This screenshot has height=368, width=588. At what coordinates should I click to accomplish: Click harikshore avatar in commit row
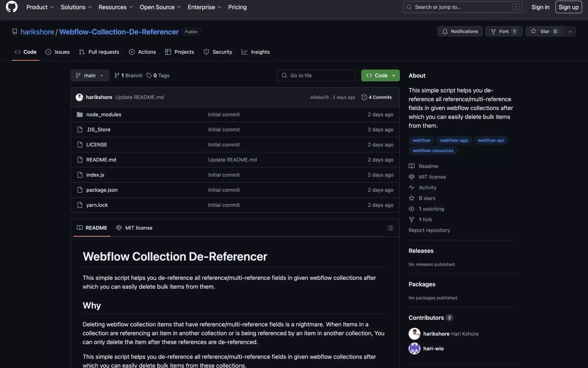79,97
